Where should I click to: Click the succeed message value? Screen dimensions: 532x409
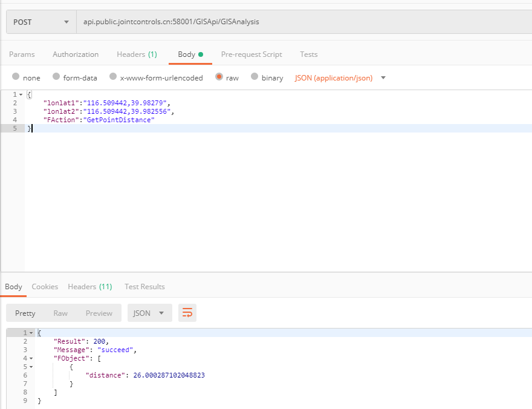[x=115, y=350]
